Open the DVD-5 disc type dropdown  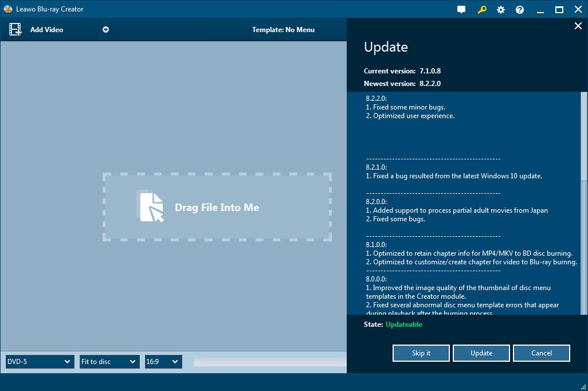[40, 362]
